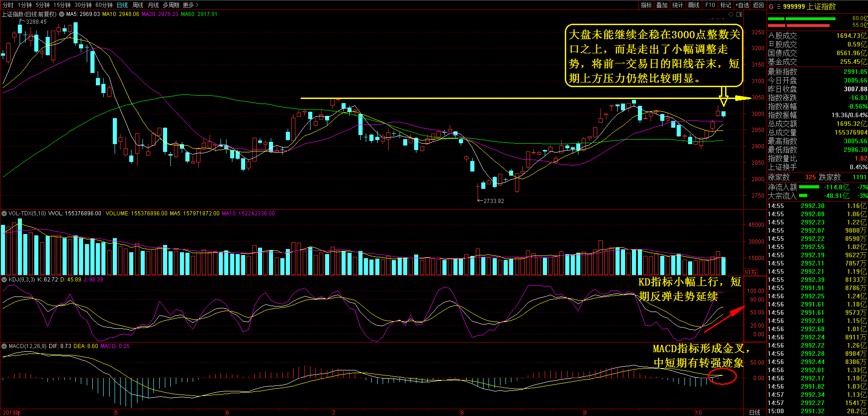Open F10 company info

(710, 5)
